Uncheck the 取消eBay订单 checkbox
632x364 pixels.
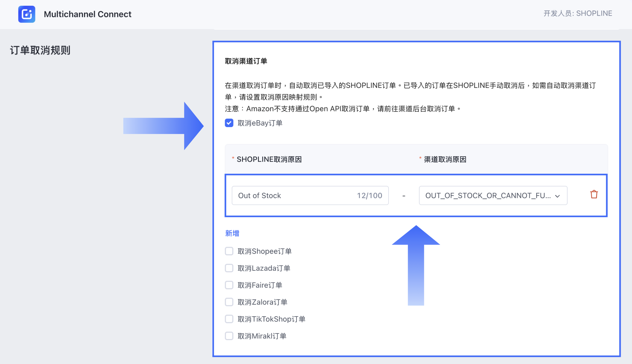pos(229,123)
